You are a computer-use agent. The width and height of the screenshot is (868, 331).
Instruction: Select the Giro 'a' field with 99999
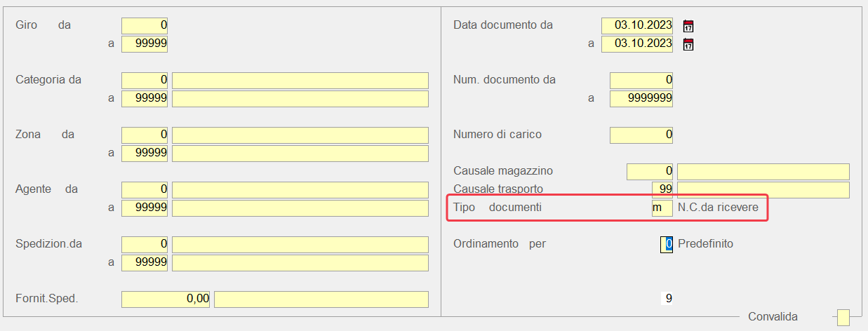pos(145,44)
